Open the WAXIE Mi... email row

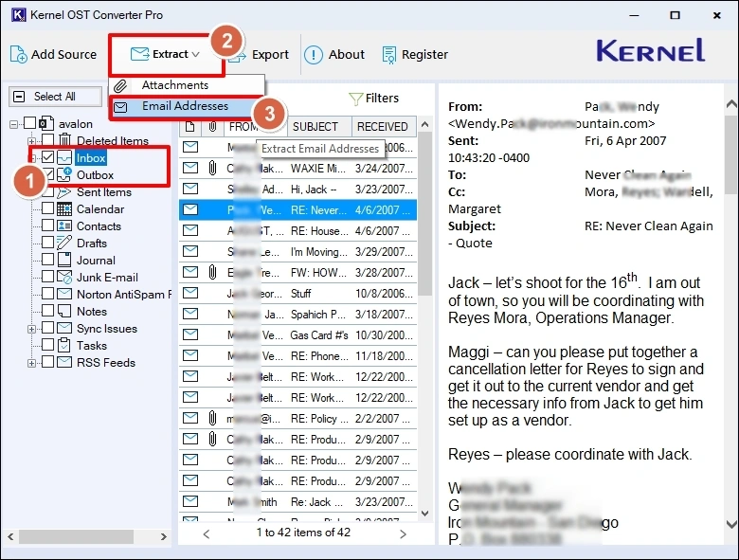[297, 169]
